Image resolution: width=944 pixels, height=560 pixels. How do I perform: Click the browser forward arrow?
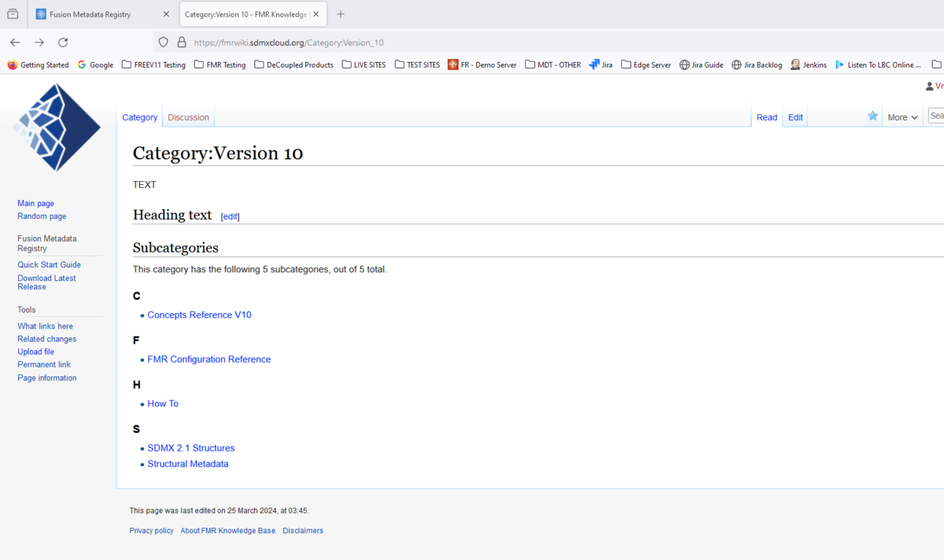pos(39,42)
